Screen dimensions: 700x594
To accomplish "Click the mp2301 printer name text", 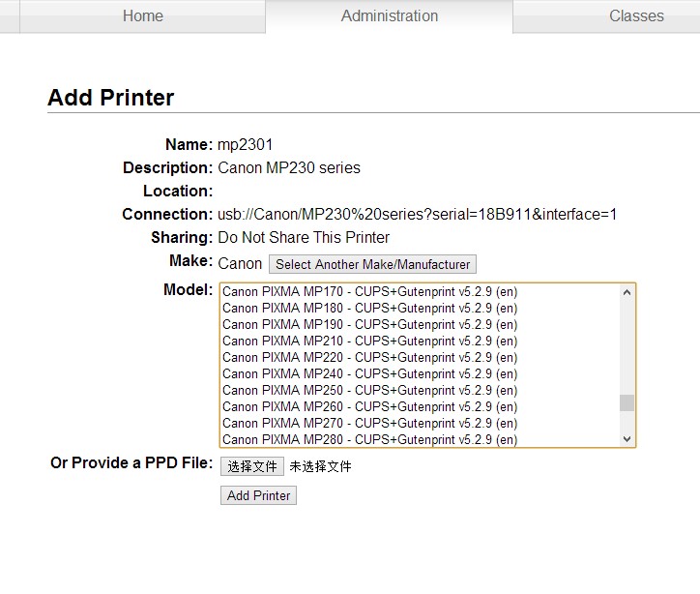I will pyautogui.click(x=245, y=145).
